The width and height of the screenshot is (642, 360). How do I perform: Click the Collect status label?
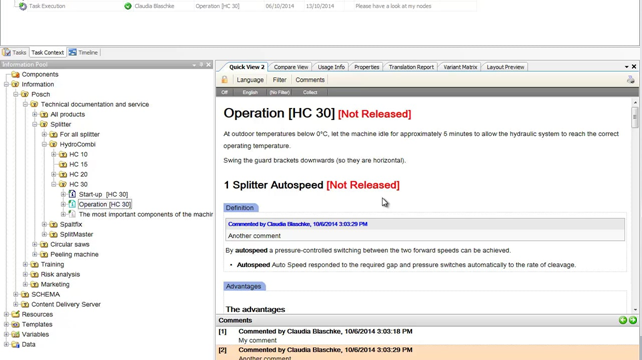click(x=310, y=92)
